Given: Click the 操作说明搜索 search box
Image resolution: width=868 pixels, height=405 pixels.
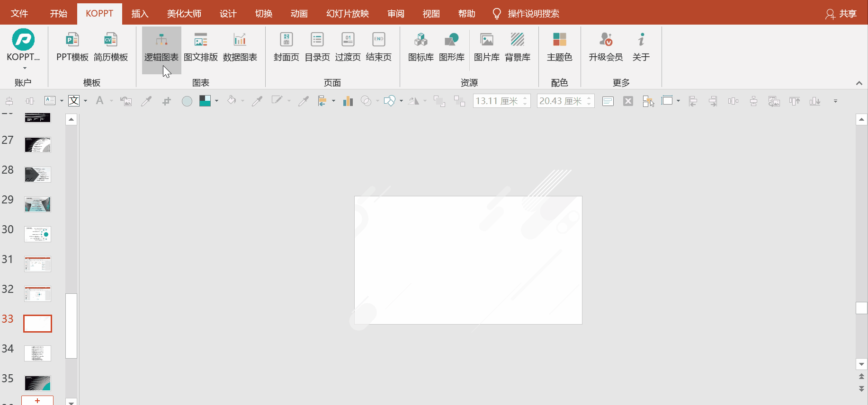Looking at the screenshot, I should pos(533,14).
